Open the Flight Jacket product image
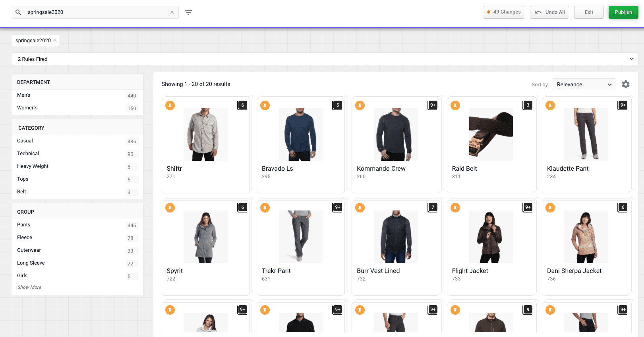Image resolution: width=644 pixels, height=337 pixels. click(491, 237)
